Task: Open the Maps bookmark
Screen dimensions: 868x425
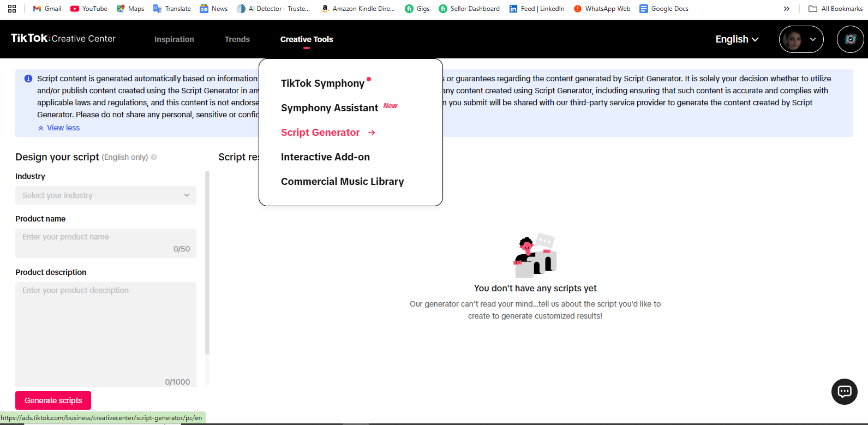Action: tap(130, 9)
